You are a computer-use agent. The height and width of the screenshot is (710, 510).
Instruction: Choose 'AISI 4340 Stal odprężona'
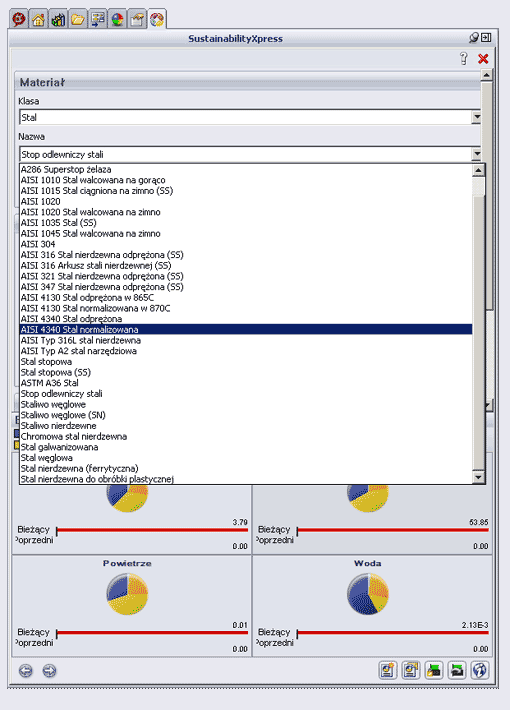coord(246,319)
